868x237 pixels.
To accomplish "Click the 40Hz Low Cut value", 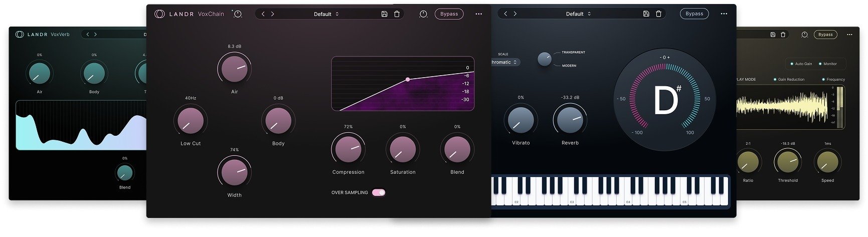I will (191, 98).
